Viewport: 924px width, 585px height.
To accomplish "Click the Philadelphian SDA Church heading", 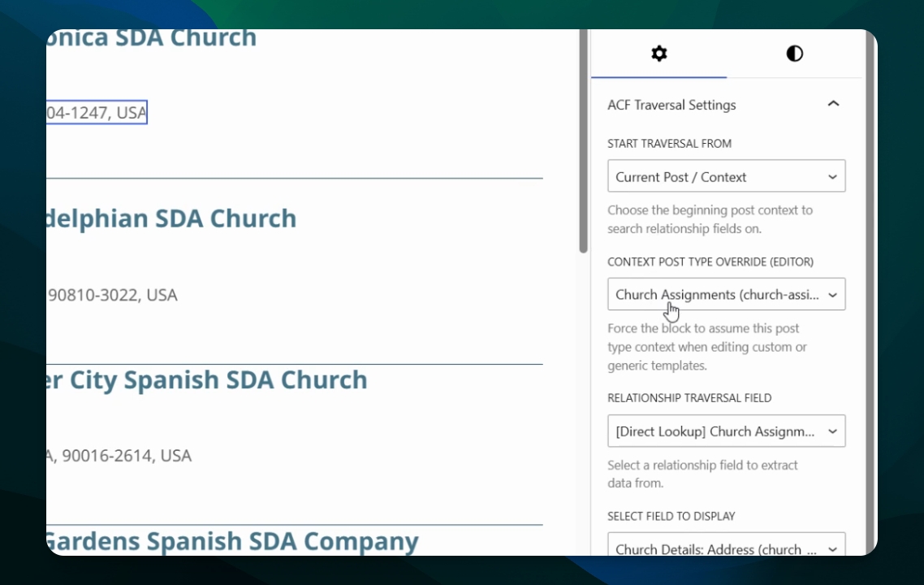I will click(x=171, y=219).
